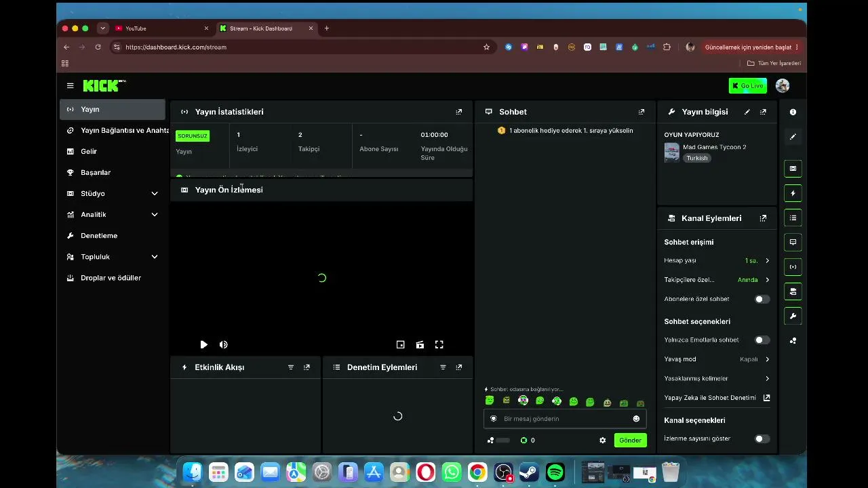The image size is (868, 488).
Task: Open Takipçilere özel setting options
Action: pyautogui.click(x=717, y=280)
